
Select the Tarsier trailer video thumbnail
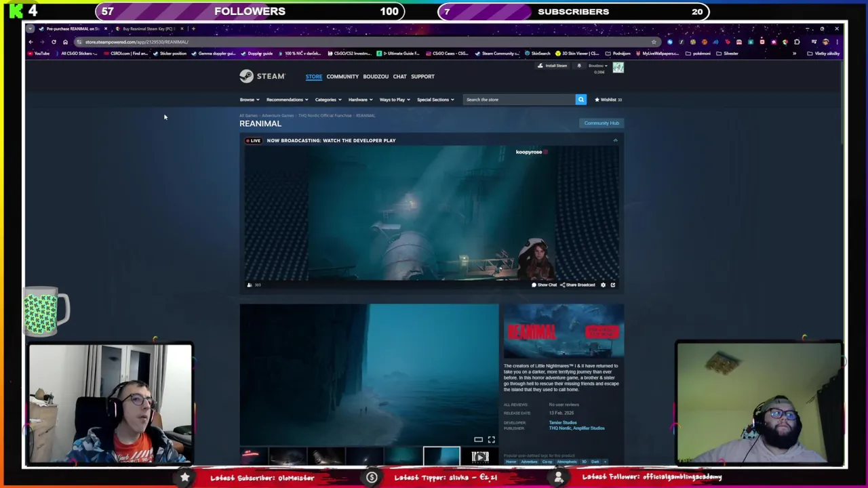pyautogui.click(x=479, y=457)
